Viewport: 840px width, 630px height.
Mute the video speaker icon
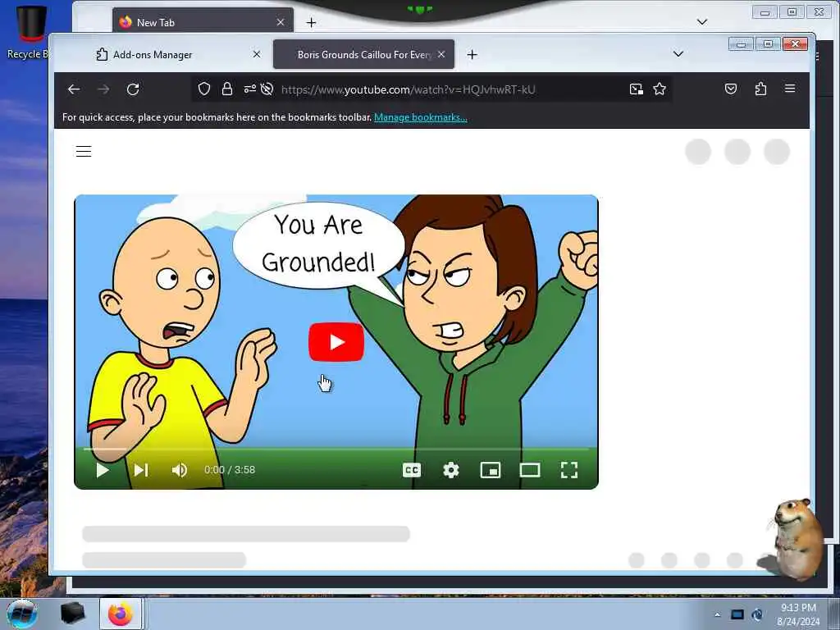coord(180,470)
